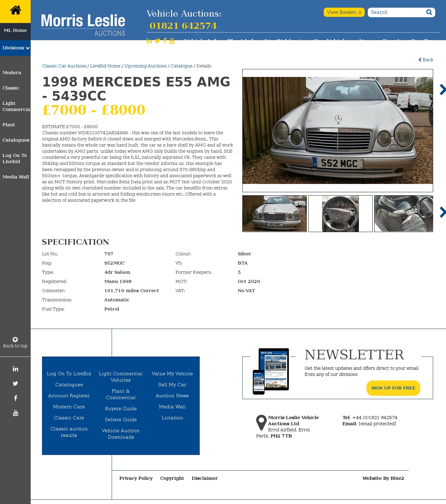Open header Twitter icon
This screenshot has height=504, width=446.
coord(157,41)
